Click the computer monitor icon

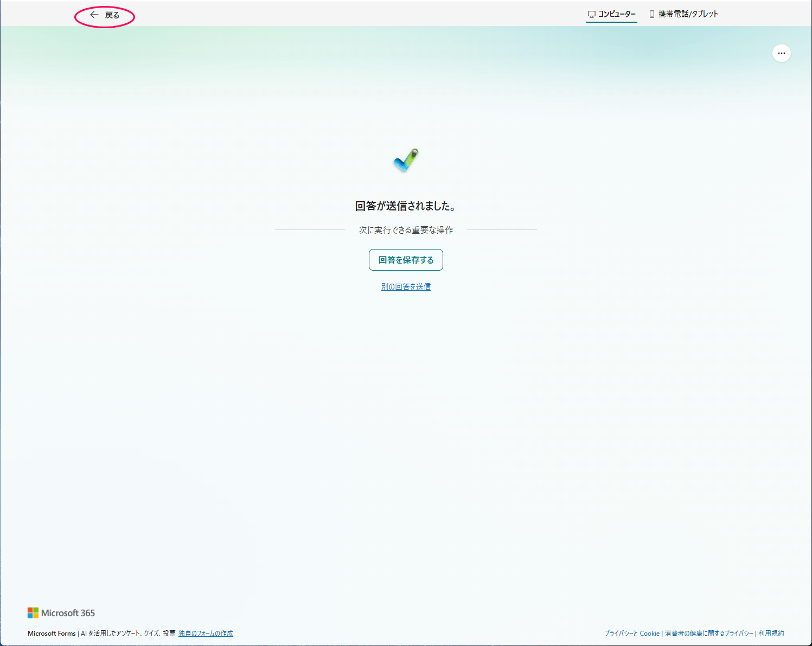point(592,14)
